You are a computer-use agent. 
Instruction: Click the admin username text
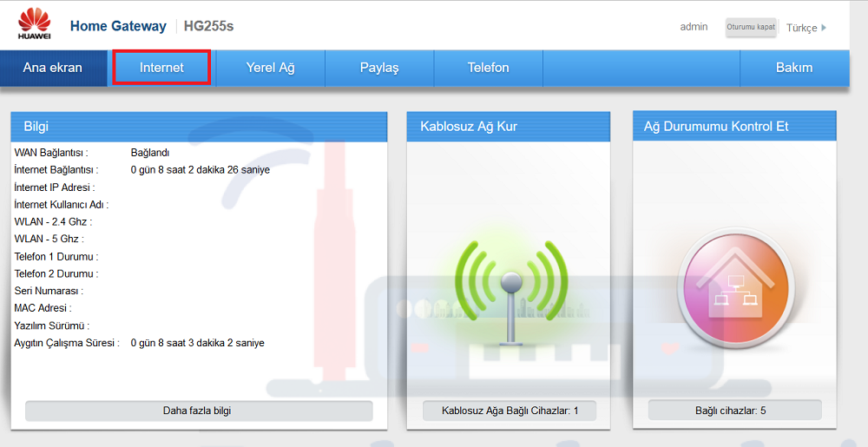pyautogui.click(x=694, y=27)
